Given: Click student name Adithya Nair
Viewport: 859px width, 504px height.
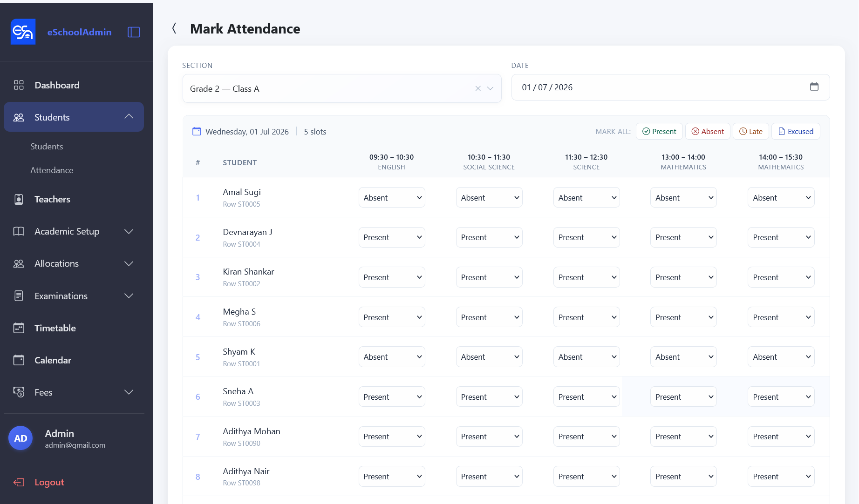Looking at the screenshot, I should (x=246, y=471).
